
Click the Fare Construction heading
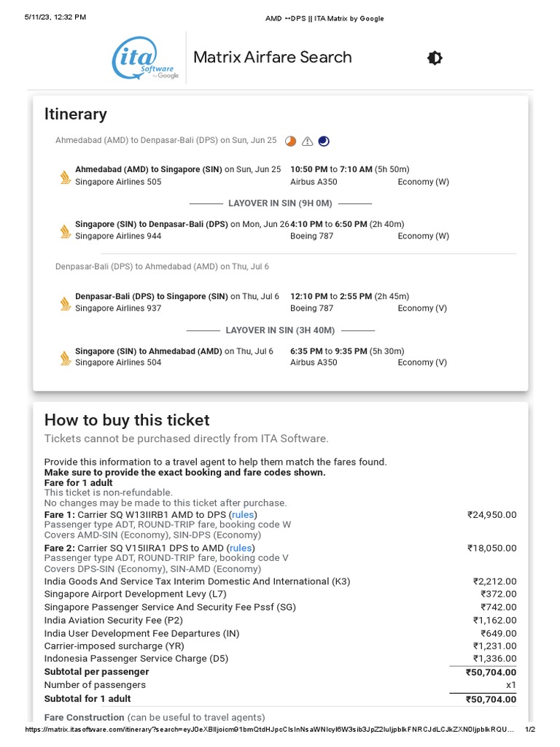tap(85, 717)
